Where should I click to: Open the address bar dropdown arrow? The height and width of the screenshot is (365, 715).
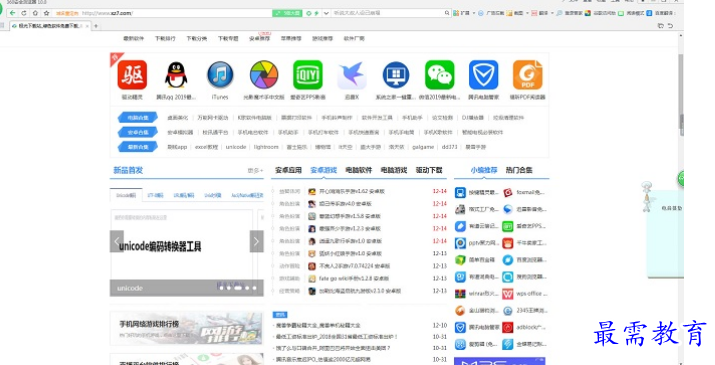[x=326, y=13]
